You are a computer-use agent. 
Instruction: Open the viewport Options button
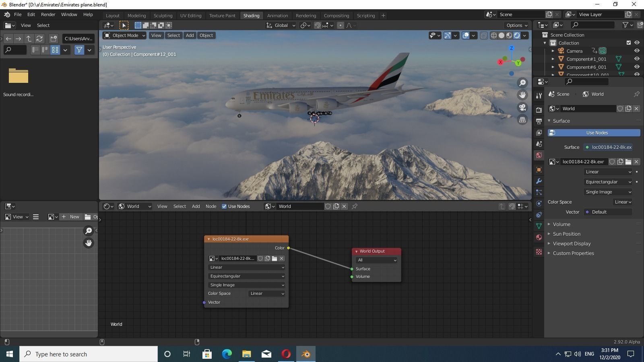(517, 25)
